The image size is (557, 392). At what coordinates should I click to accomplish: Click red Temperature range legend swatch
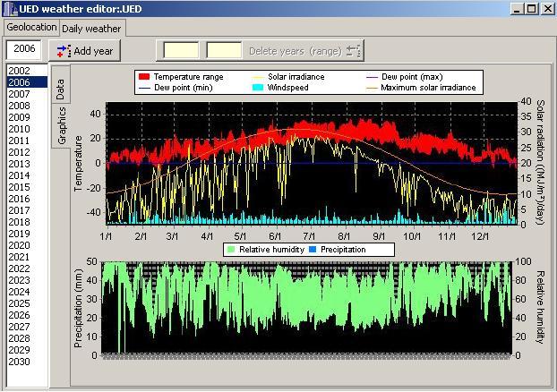click(144, 77)
